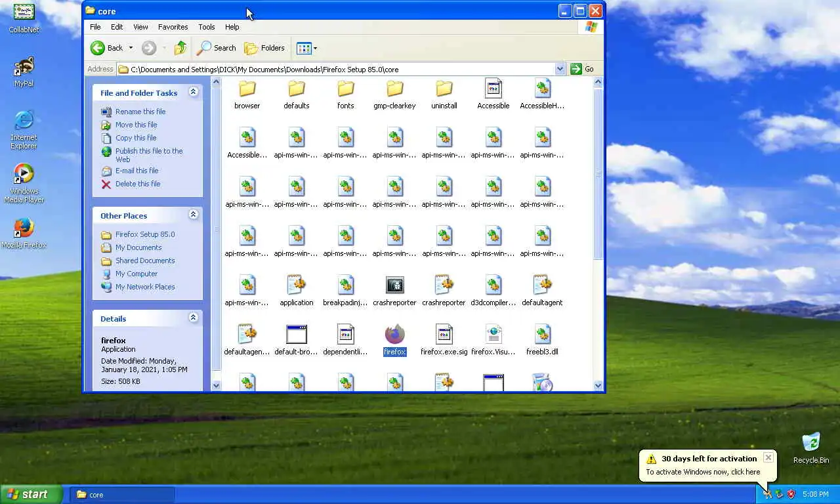This screenshot has height=504, width=840.
Task: Open the uninstall folder
Action: tap(444, 94)
